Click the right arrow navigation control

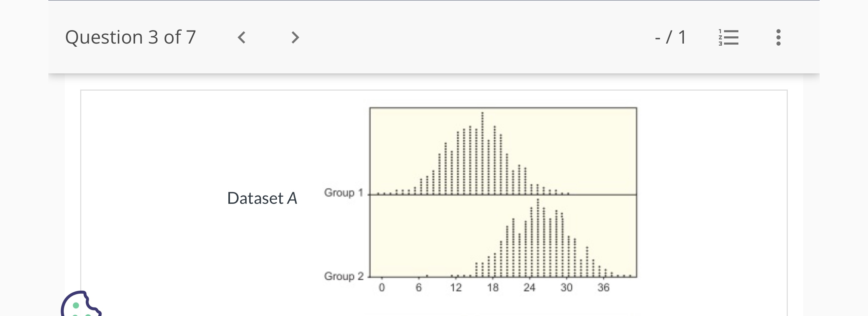pos(295,38)
